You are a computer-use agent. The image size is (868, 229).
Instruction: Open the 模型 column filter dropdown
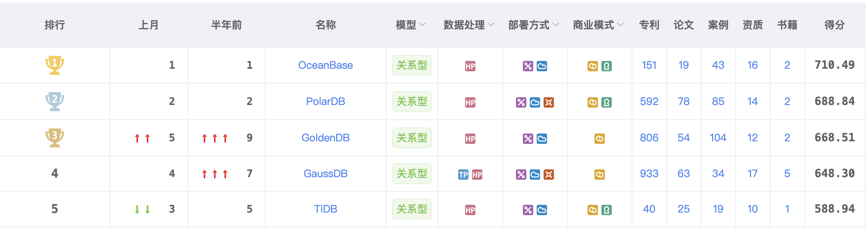point(422,25)
